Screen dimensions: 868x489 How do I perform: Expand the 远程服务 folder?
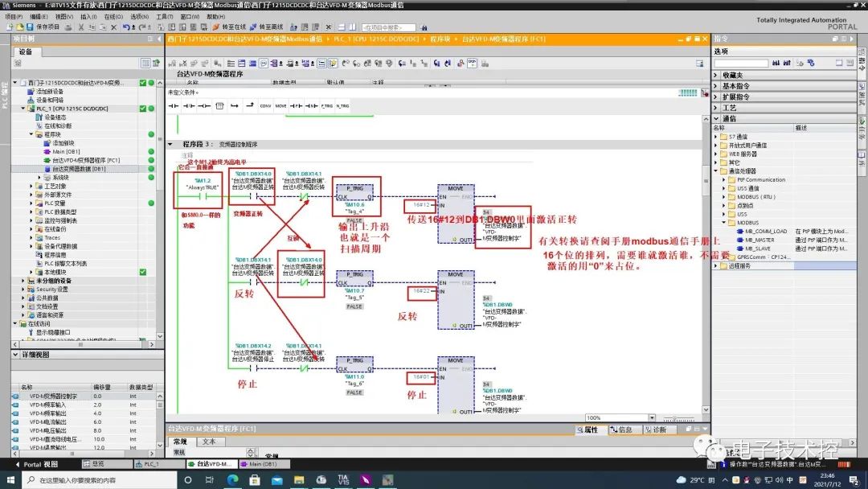[716, 266]
